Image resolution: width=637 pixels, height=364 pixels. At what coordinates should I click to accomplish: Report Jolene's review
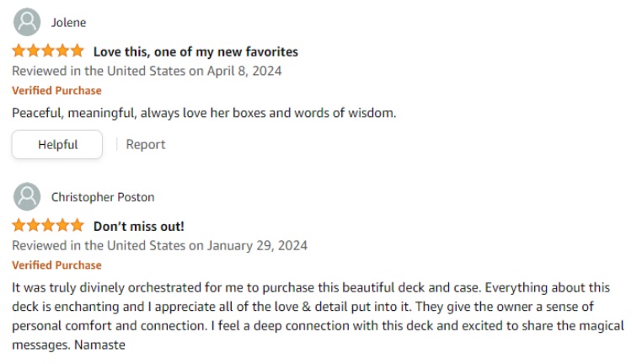[145, 144]
